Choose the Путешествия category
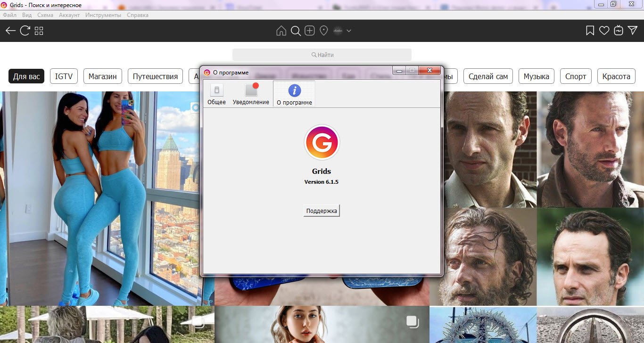Image resolution: width=644 pixels, height=343 pixels. (x=155, y=76)
